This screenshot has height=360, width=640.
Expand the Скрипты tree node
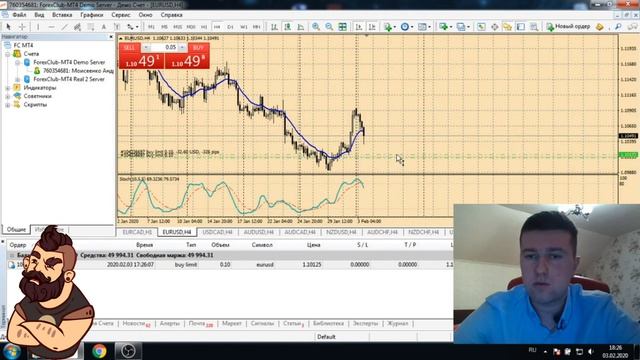[x=7, y=105]
